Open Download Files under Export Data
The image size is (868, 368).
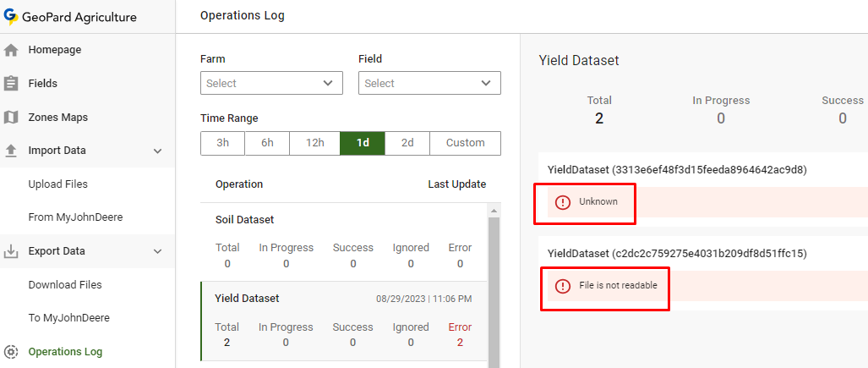point(65,285)
